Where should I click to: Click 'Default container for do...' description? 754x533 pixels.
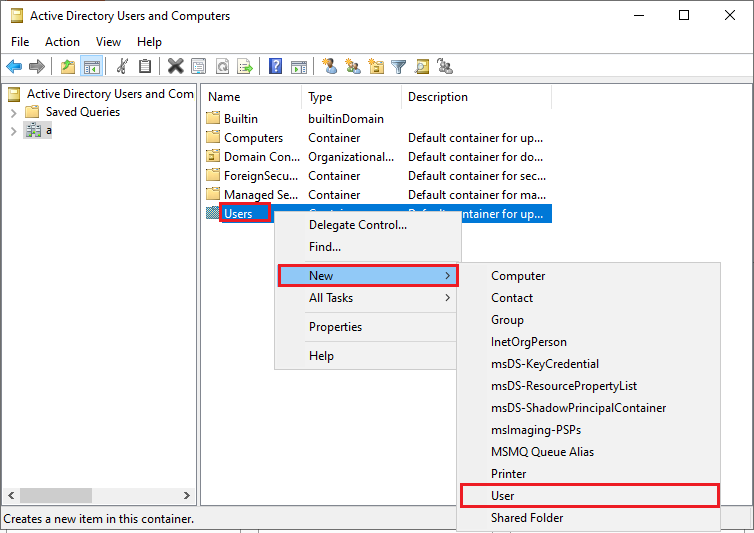pos(475,157)
